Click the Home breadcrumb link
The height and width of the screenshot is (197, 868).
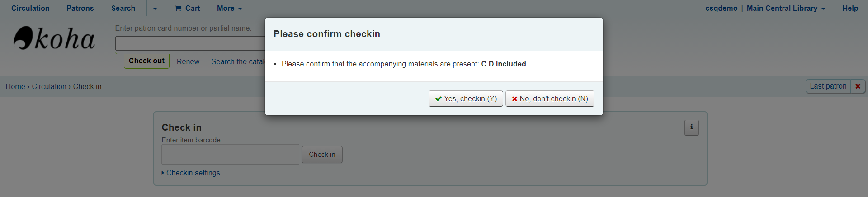[x=15, y=86]
